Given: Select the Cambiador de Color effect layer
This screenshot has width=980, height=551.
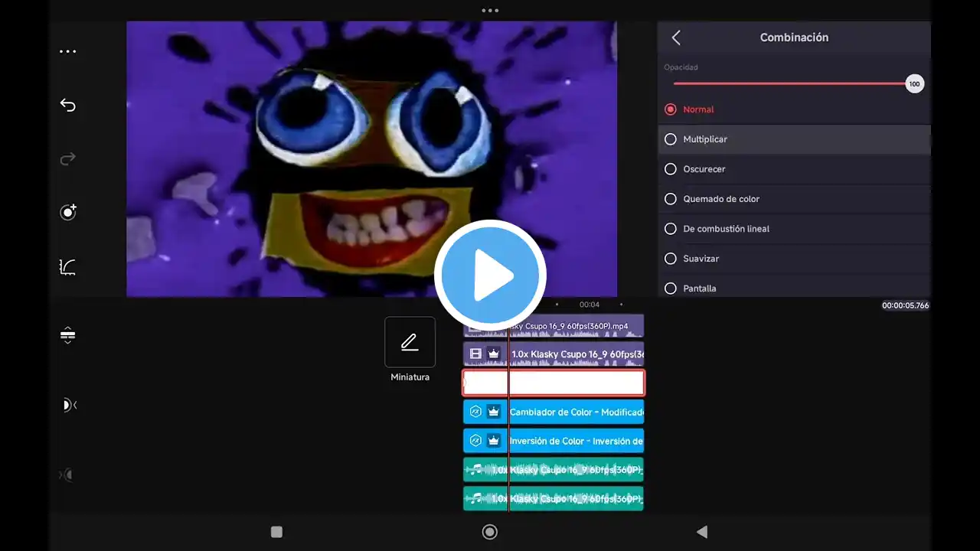Looking at the screenshot, I should coord(554,412).
